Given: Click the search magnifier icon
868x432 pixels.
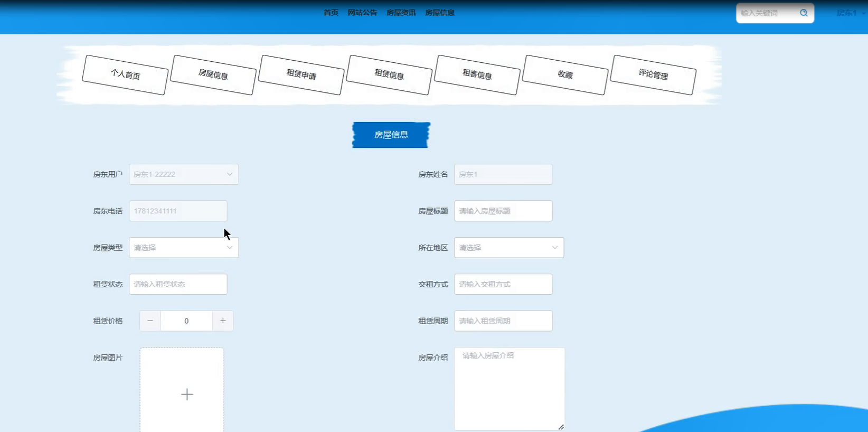Looking at the screenshot, I should 804,13.
